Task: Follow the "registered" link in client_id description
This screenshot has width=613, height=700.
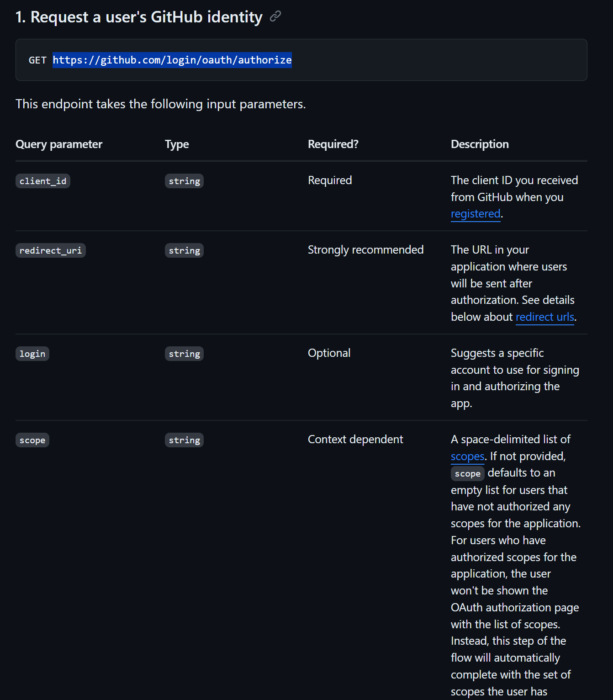Action: click(475, 214)
